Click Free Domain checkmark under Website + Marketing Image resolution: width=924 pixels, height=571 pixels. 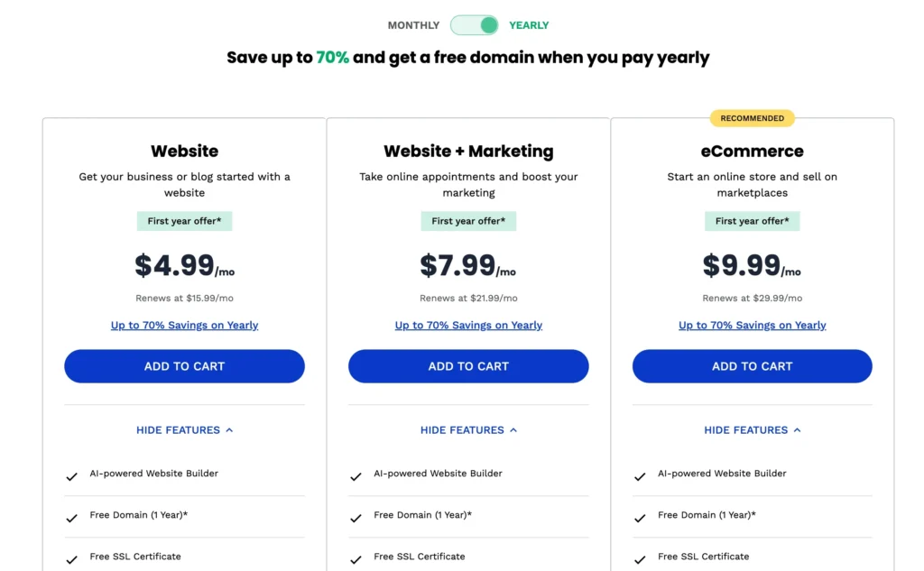pos(356,517)
